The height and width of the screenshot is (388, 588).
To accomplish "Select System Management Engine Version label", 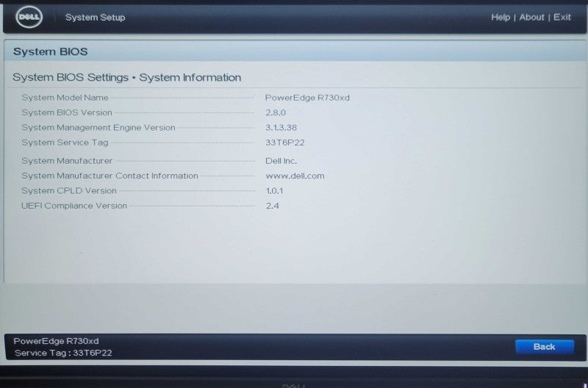I will click(x=98, y=127).
